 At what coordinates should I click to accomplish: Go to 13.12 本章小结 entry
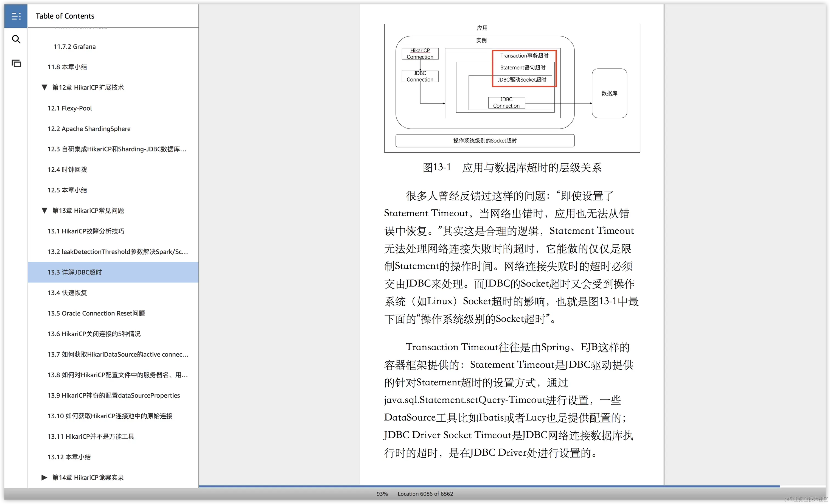coord(69,457)
